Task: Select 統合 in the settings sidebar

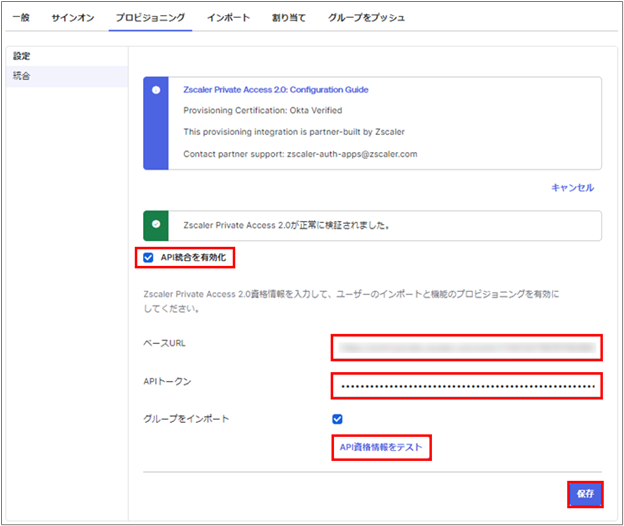Action: (x=67, y=76)
